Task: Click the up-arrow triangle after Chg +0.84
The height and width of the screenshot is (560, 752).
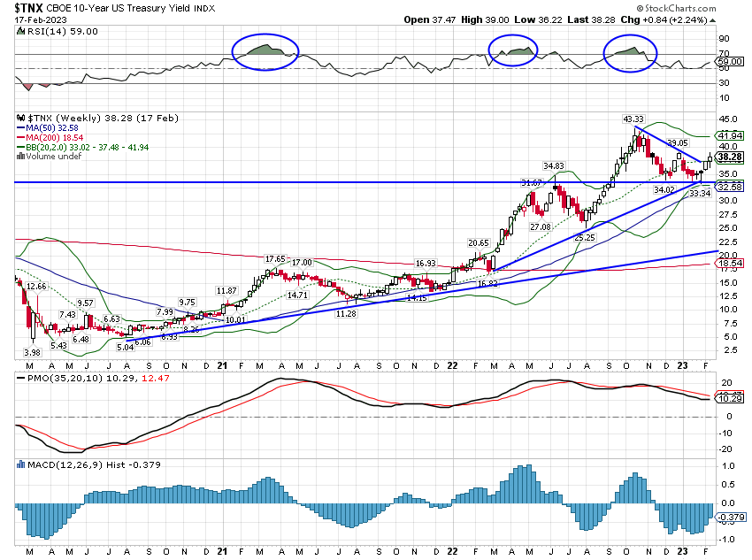Action: 713,20
